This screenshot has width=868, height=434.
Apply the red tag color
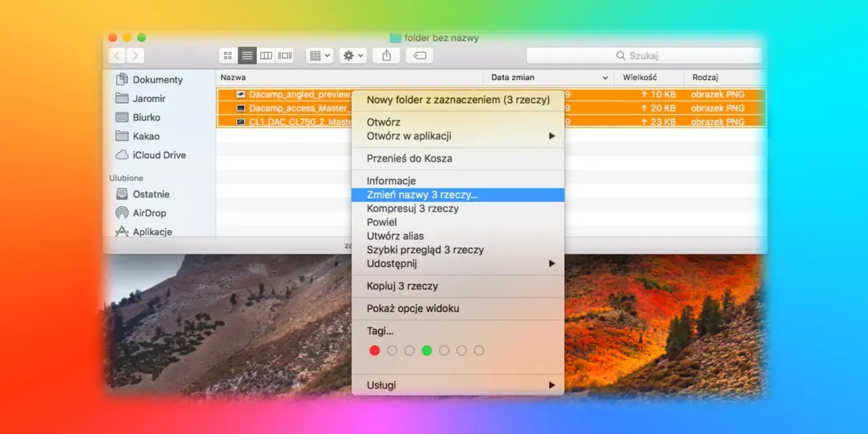tap(374, 351)
